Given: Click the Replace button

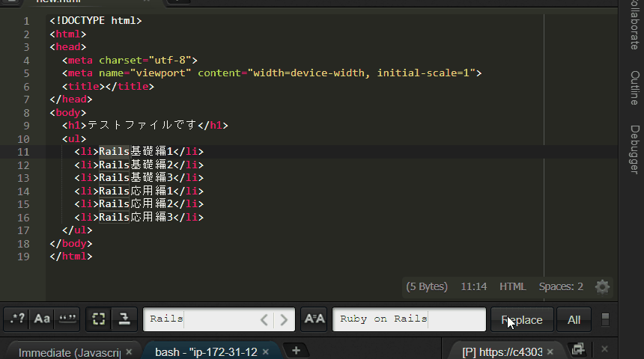Looking at the screenshot, I should [x=522, y=319].
